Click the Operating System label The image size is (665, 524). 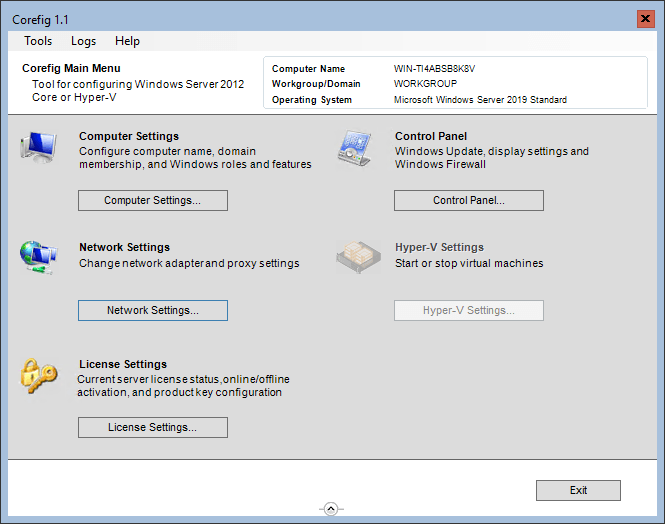(312, 100)
